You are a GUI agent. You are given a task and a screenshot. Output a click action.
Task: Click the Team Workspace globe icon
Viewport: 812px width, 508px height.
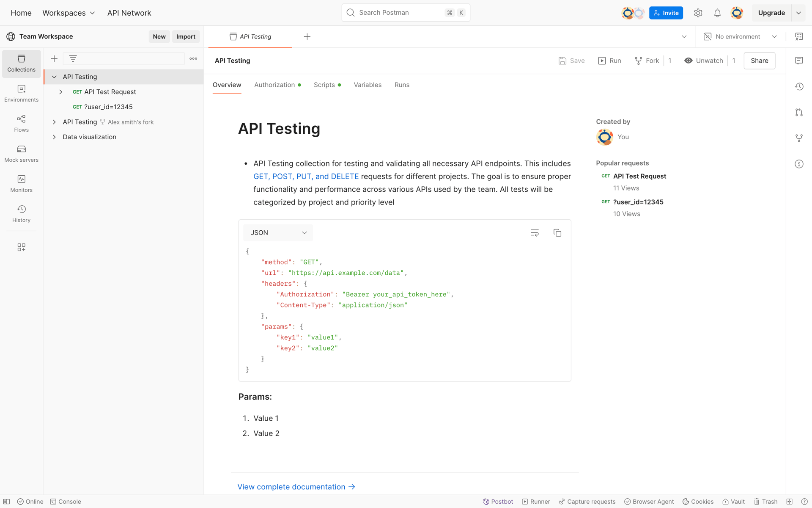pos(11,37)
